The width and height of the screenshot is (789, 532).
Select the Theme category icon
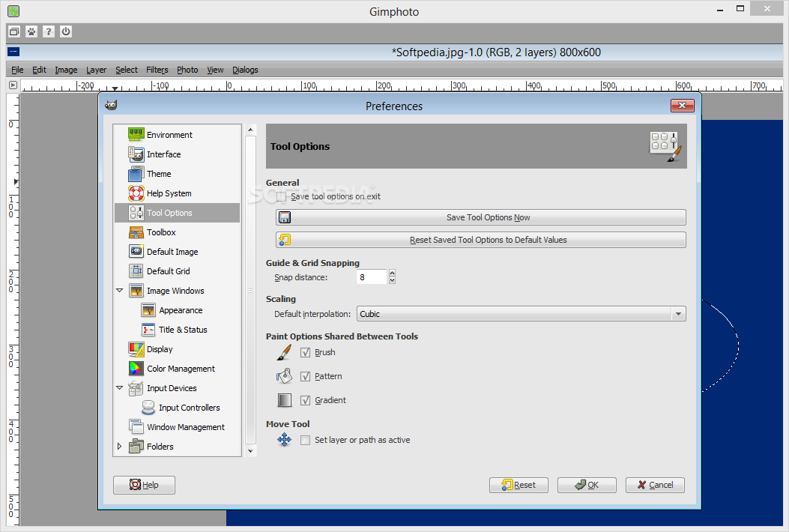pos(136,174)
